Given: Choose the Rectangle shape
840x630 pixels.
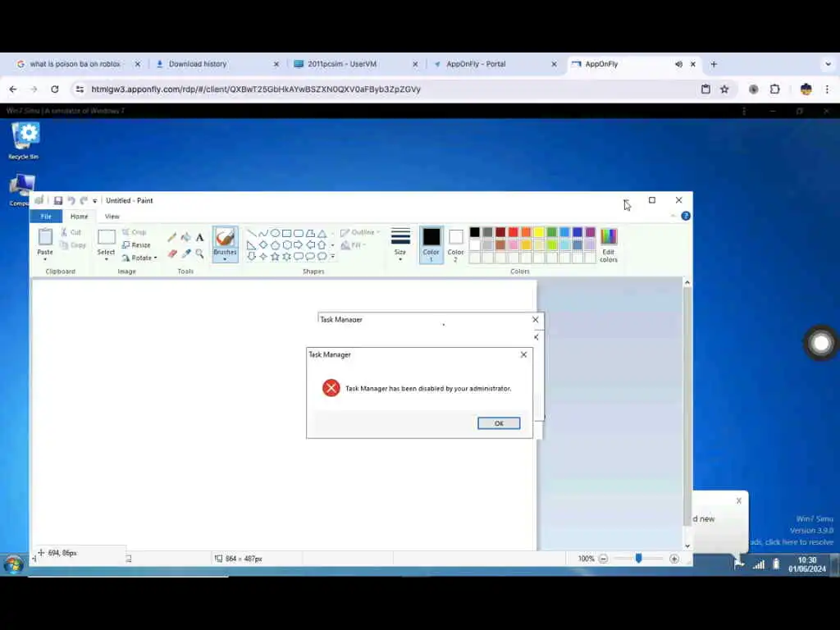Looking at the screenshot, I should (x=286, y=233).
